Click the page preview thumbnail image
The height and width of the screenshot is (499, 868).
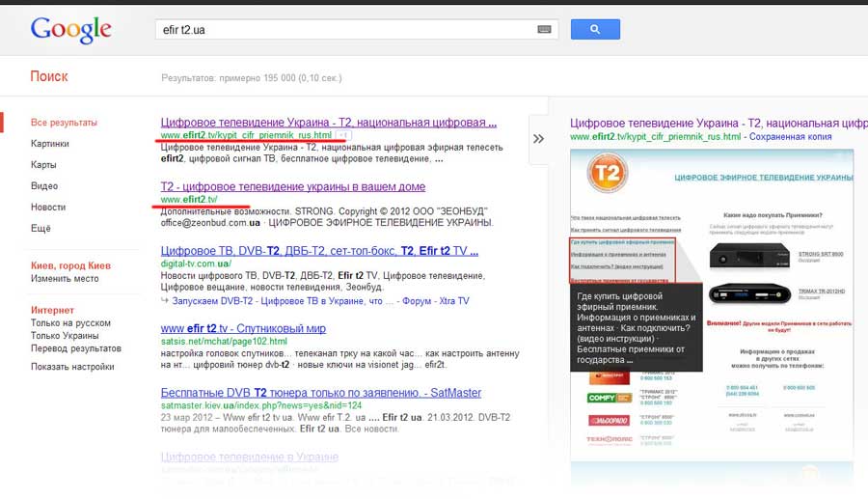point(712,305)
